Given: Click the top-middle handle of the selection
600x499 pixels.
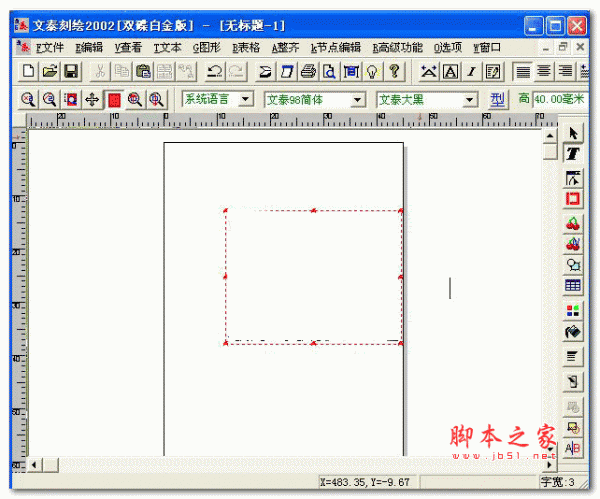Looking at the screenshot, I should coord(313,210).
